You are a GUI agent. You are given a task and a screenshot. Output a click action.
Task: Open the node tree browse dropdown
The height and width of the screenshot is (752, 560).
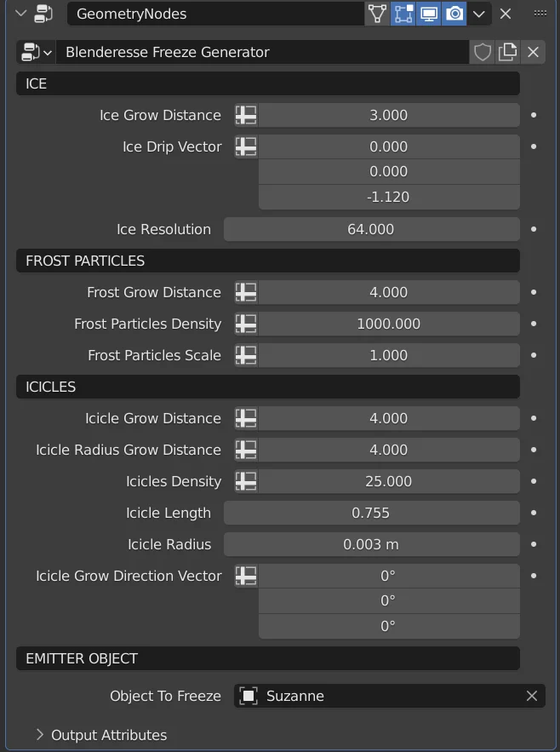click(34, 52)
